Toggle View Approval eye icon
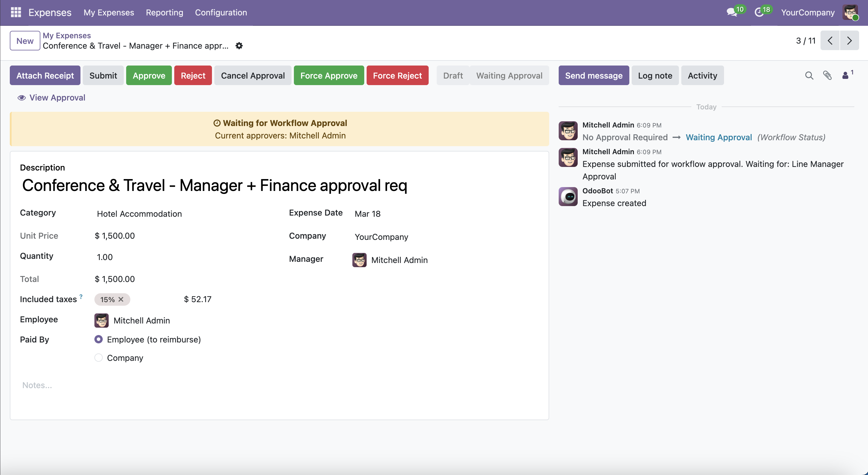Image resolution: width=868 pixels, height=475 pixels. (x=21, y=98)
